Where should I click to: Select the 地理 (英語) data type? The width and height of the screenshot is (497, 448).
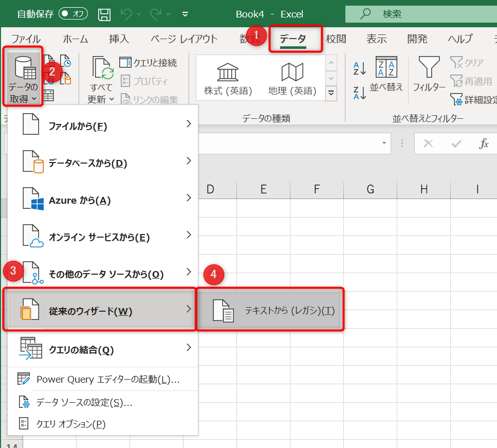(x=292, y=78)
